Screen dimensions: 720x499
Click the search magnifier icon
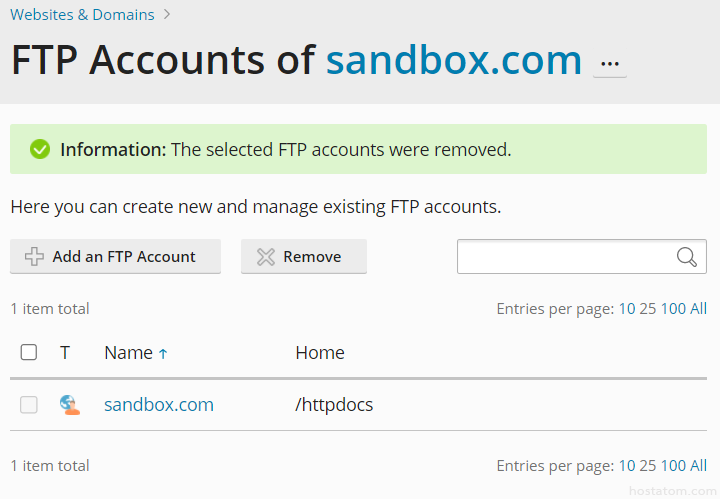tap(686, 257)
